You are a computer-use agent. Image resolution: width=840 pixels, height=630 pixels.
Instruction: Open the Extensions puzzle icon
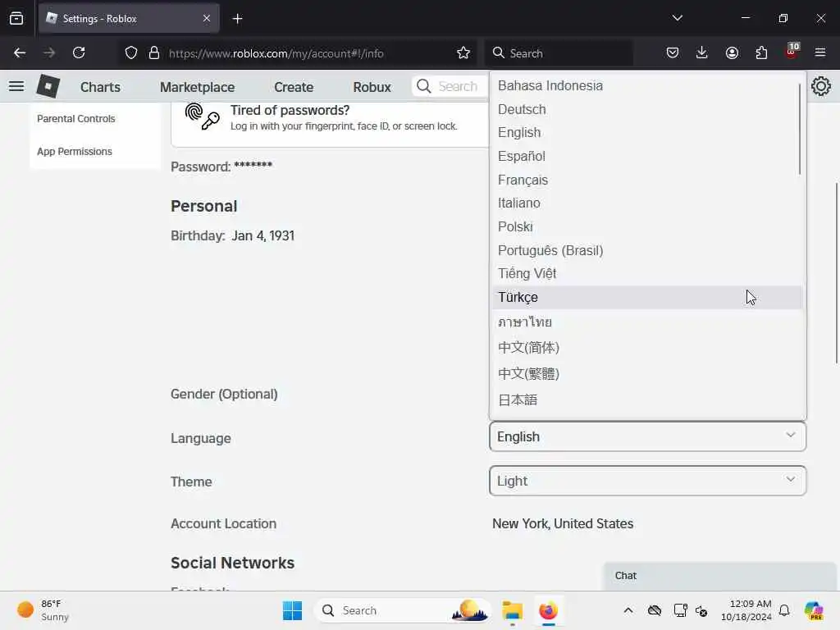[761, 53]
